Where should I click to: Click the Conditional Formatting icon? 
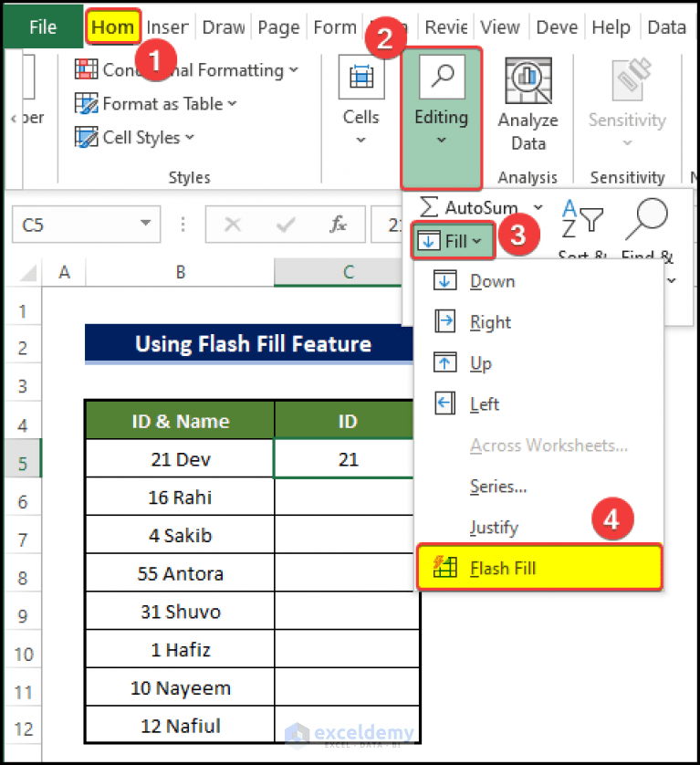click(86, 69)
